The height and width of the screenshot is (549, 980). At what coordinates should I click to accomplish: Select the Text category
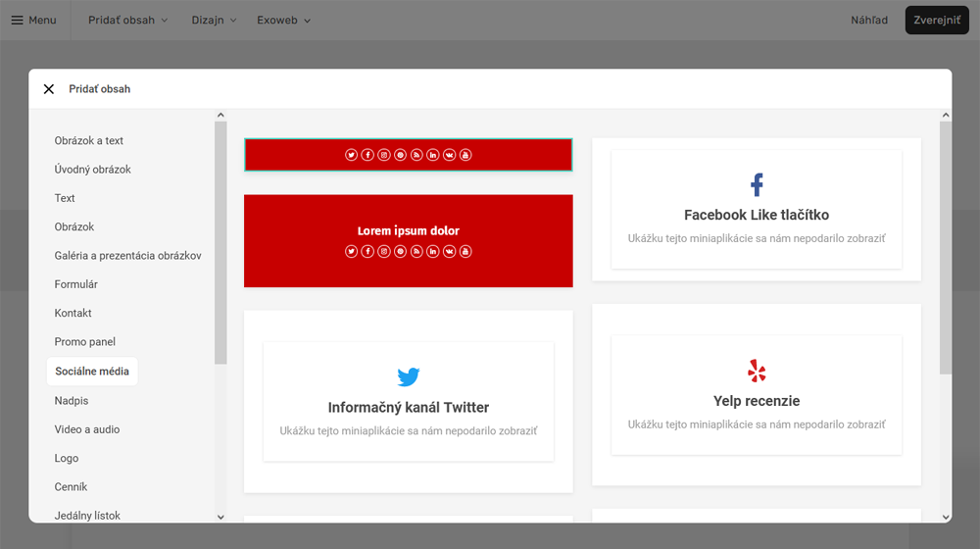pyautogui.click(x=65, y=198)
